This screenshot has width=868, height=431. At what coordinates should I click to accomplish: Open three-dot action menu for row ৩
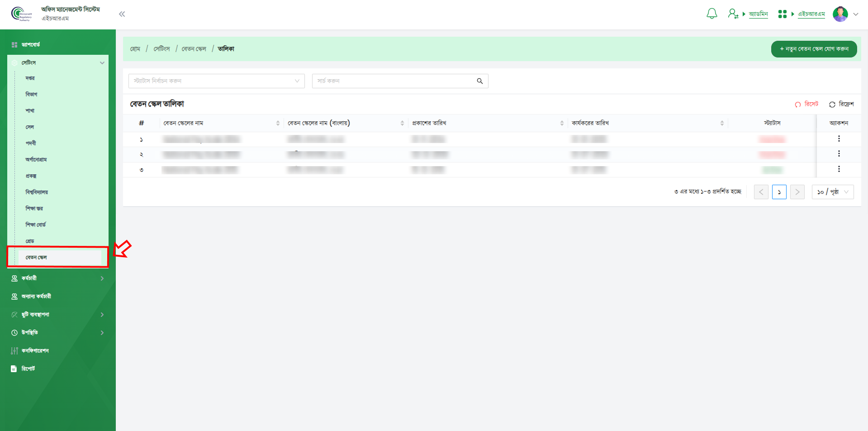(839, 169)
